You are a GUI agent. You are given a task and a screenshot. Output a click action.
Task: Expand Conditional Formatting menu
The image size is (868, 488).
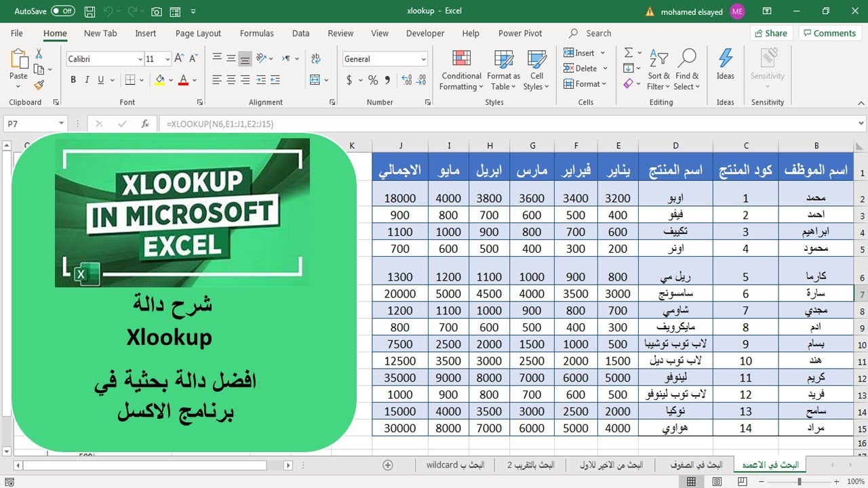tap(461, 70)
